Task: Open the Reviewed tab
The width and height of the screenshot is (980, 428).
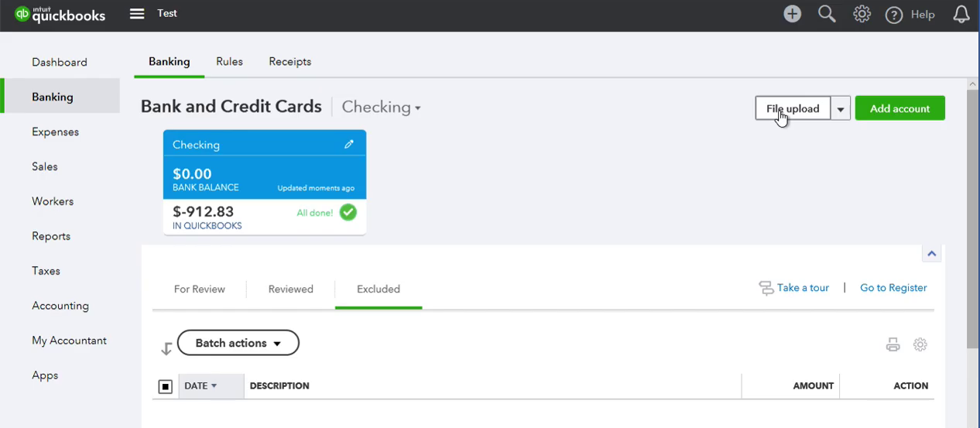Action: pos(290,289)
